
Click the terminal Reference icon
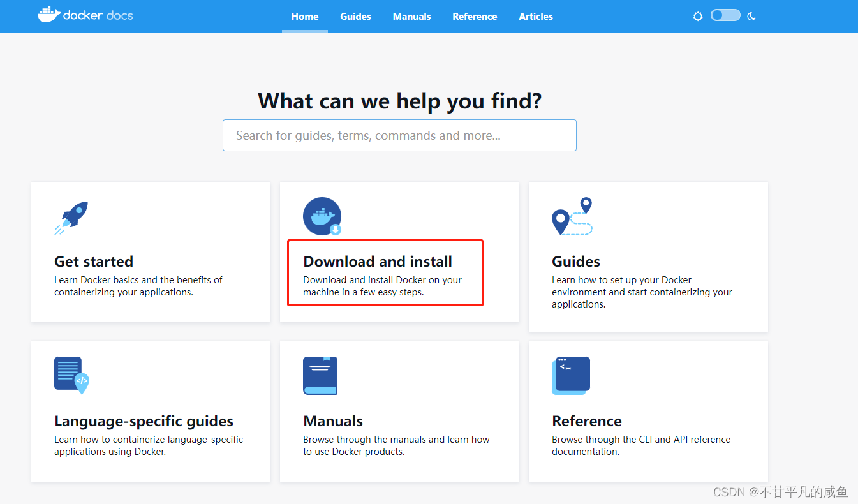571,375
